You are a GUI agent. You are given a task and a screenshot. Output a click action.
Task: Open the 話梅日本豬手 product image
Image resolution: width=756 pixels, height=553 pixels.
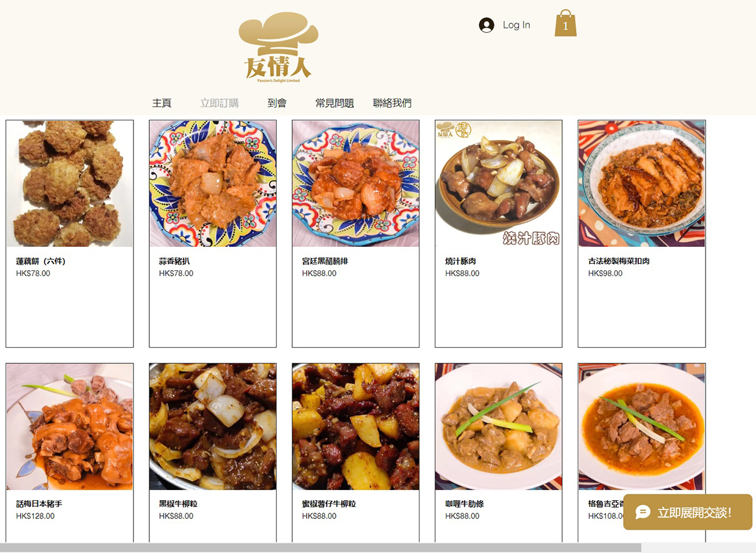69,426
